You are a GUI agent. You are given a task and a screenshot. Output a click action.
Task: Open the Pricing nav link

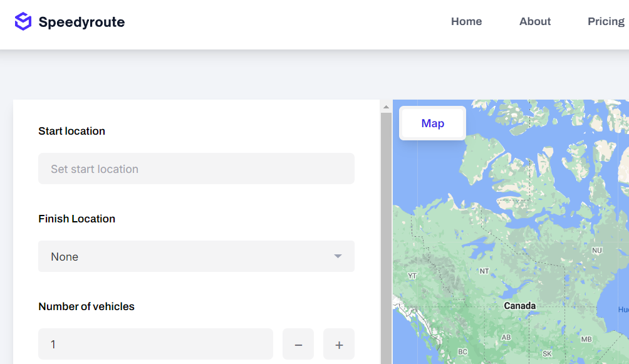tap(605, 21)
